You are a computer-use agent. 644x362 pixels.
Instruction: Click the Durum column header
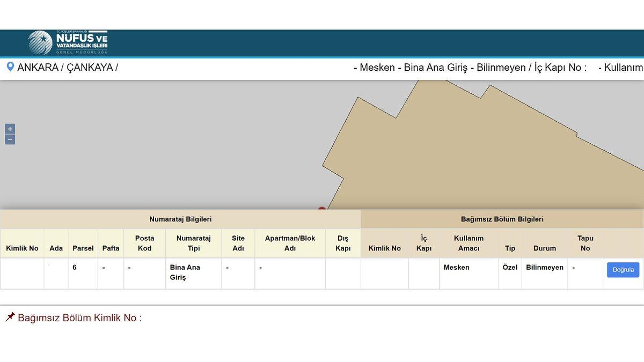coord(544,248)
